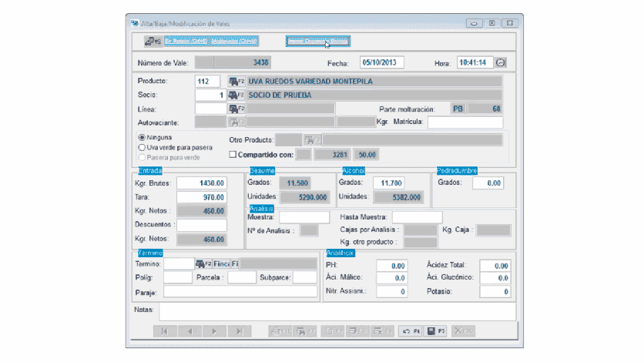644x362 pixels.
Task: Click the highlighted button in top toolbar
Action: tap(318, 40)
